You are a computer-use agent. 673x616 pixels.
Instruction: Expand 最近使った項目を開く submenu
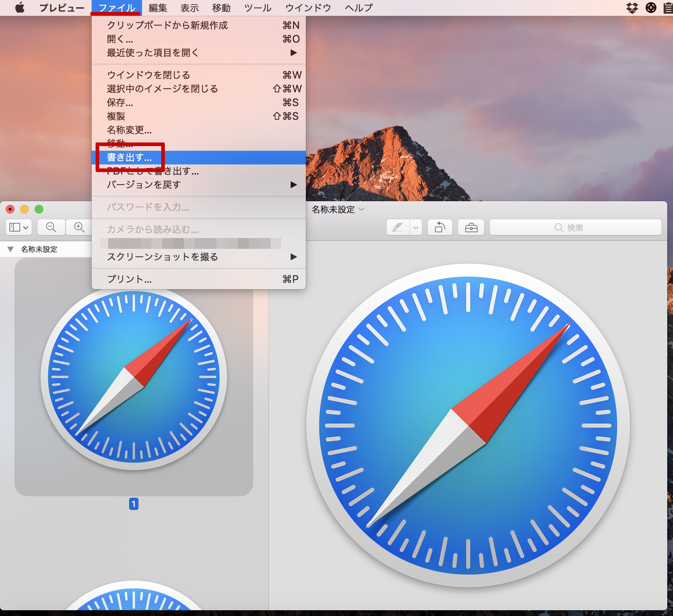(x=199, y=53)
